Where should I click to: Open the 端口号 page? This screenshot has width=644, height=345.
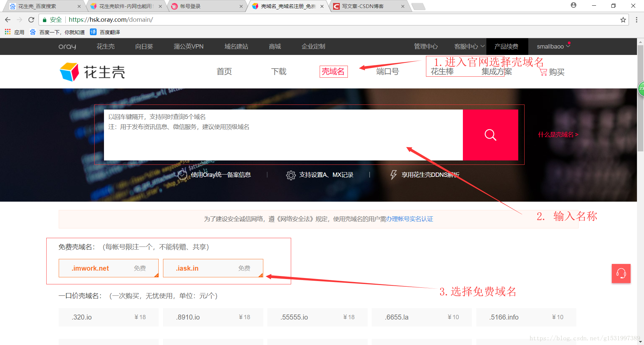point(387,72)
